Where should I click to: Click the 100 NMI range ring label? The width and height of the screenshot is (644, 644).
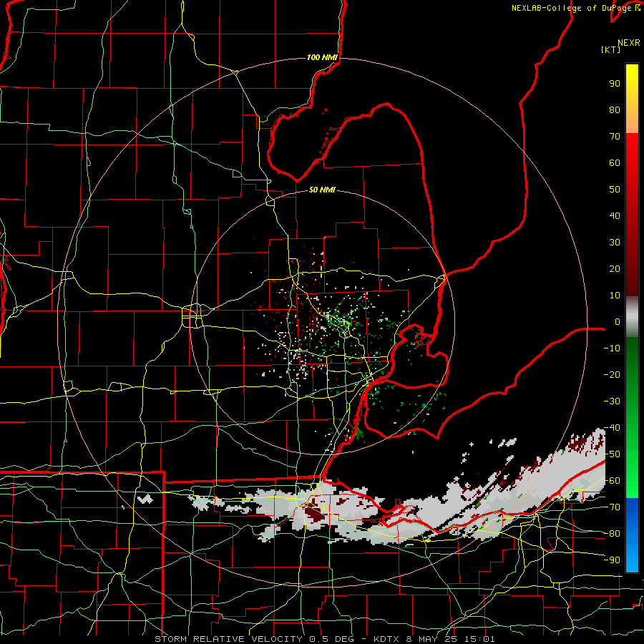tap(322, 57)
